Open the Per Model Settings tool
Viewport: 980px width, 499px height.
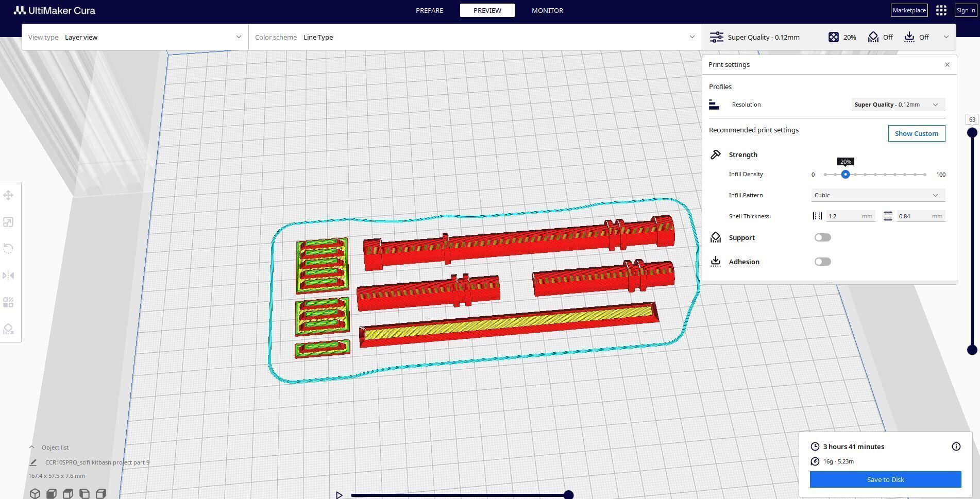coord(8,302)
